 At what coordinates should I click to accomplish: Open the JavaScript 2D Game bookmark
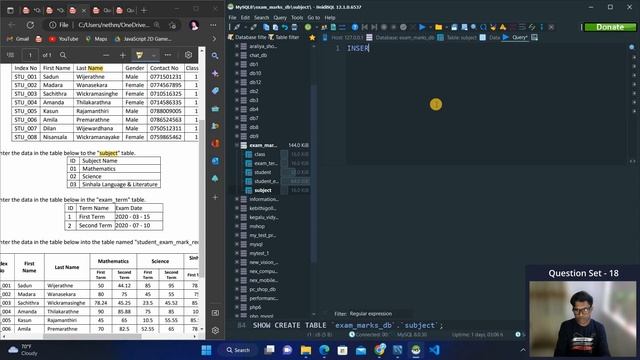coord(143,39)
